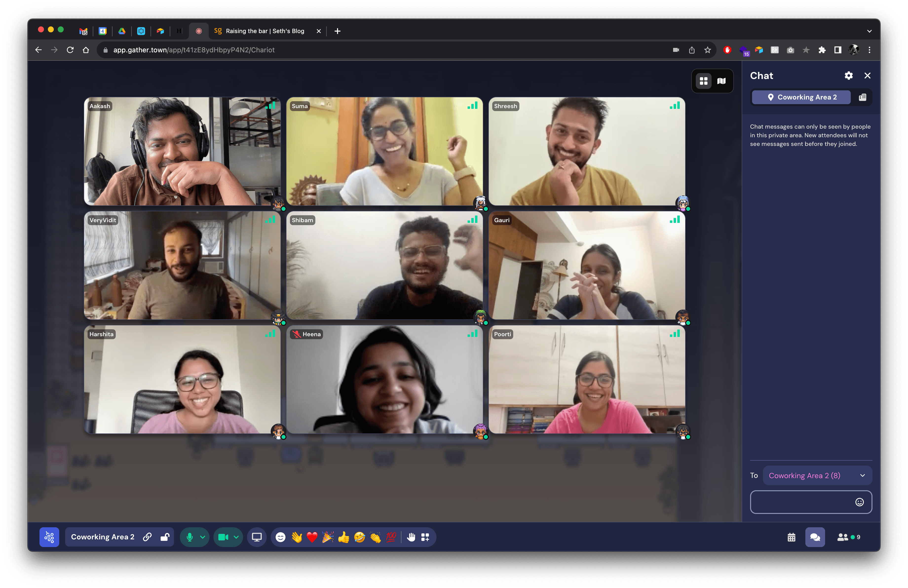Image resolution: width=908 pixels, height=588 pixels.
Task: Toggle the area lock icon
Action: (x=165, y=537)
